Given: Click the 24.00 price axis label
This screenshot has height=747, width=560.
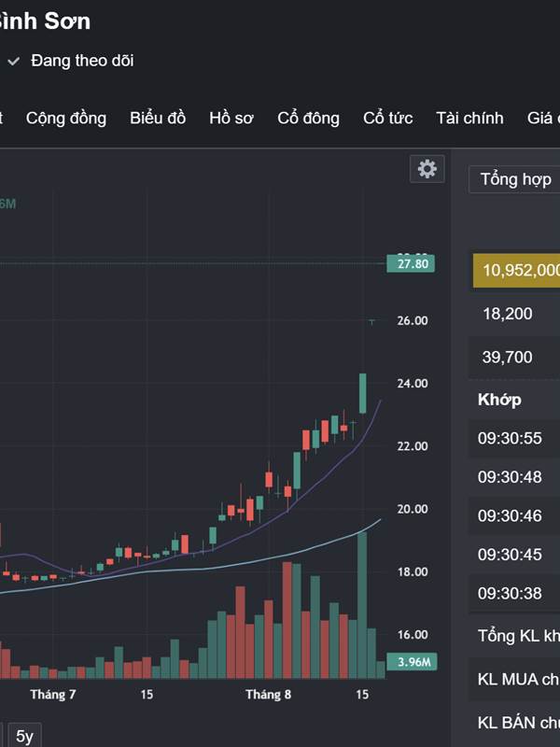Looking at the screenshot, I should [x=413, y=384].
